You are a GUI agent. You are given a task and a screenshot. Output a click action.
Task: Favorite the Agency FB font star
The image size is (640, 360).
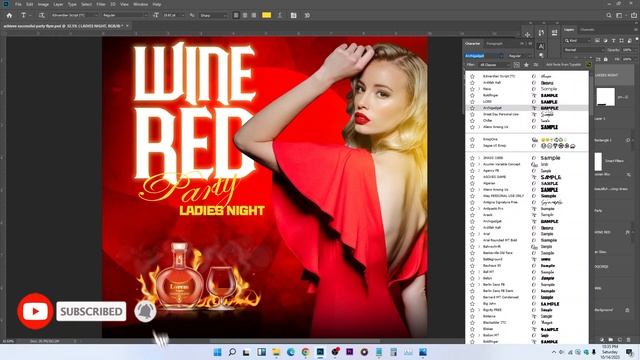tap(472, 171)
